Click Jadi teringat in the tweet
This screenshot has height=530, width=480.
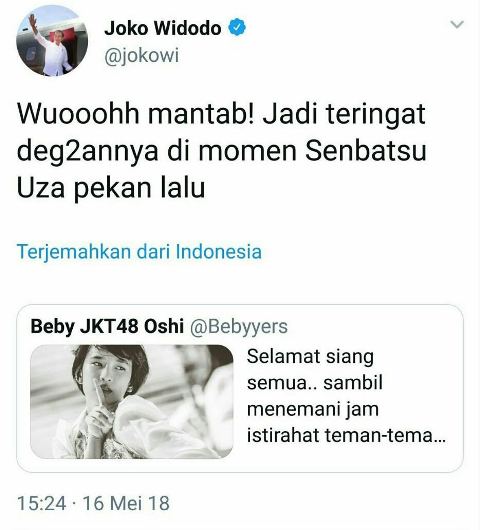tap(344, 115)
